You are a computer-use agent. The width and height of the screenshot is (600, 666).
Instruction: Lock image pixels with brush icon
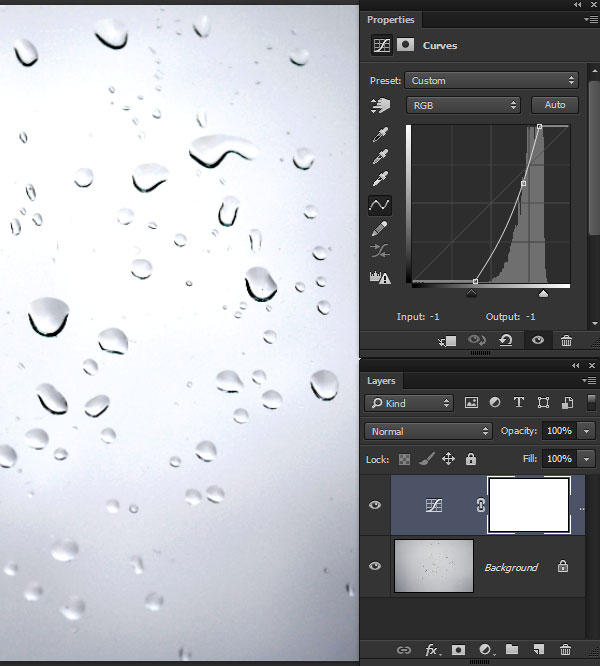point(426,459)
